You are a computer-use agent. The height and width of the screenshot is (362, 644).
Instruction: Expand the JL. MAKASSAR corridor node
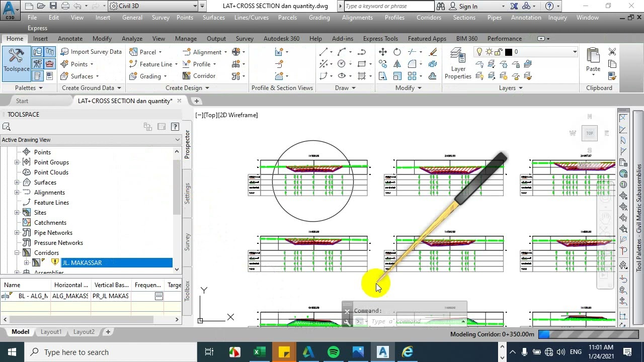point(26,263)
